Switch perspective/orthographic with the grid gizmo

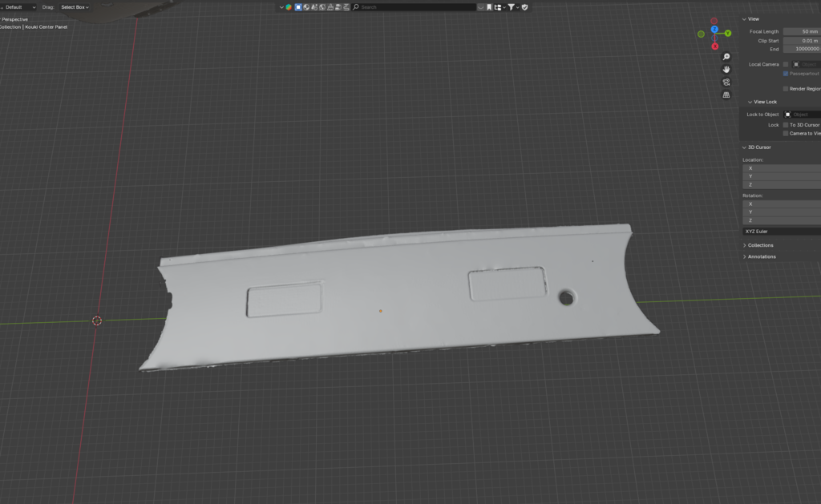point(726,95)
